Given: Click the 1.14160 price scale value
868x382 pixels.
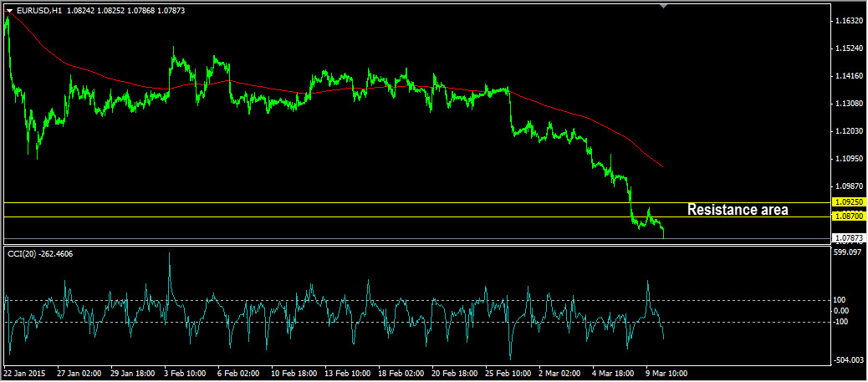Looking at the screenshot, I should 848,76.
